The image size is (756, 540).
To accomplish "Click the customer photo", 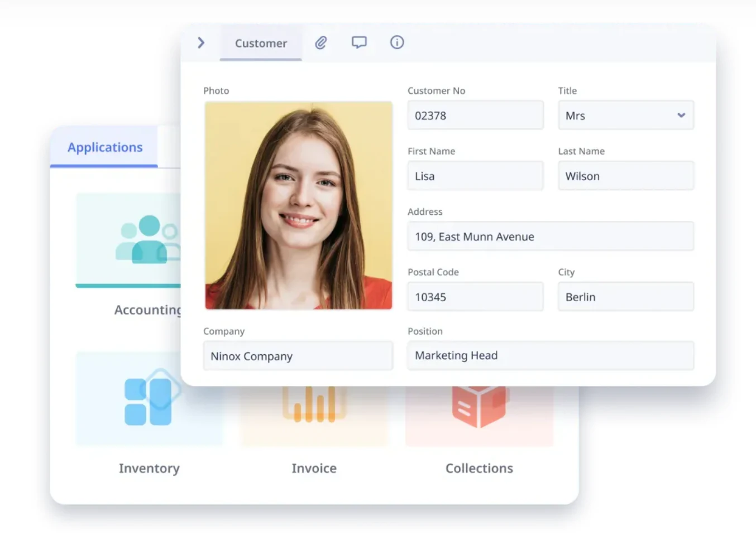I will pyautogui.click(x=299, y=205).
